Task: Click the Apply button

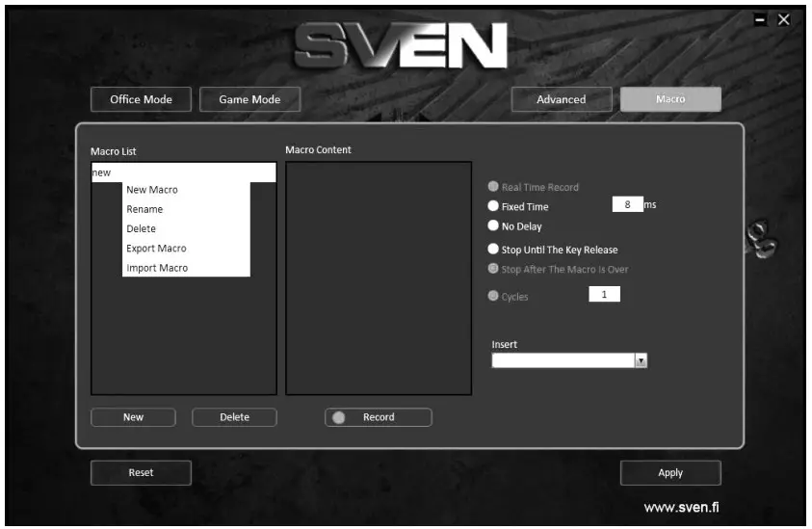Action: 670,472
